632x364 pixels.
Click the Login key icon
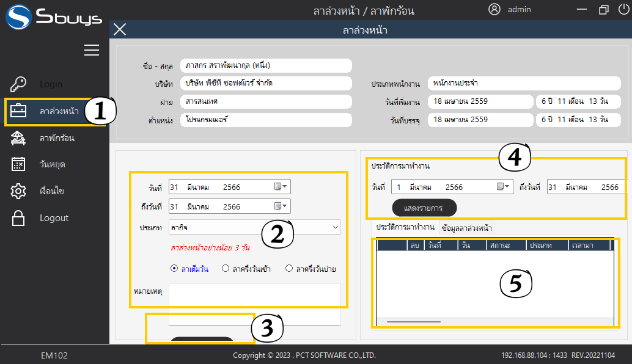[x=18, y=84]
